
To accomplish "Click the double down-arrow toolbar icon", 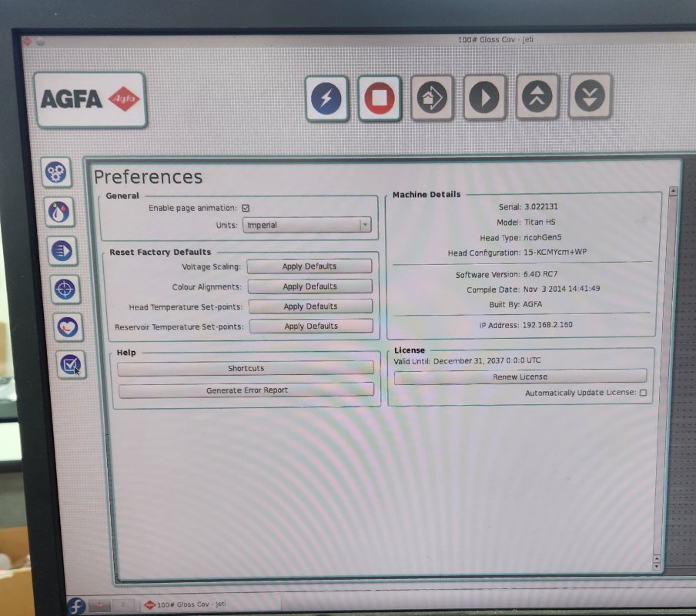I will pyautogui.click(x=590, y=95).
